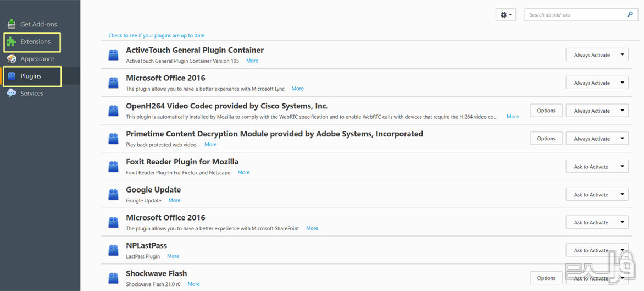This screenshot has height=291, width=644.
Task: Click More link next to 'Play back protected web video'
Action: (210, 144)
